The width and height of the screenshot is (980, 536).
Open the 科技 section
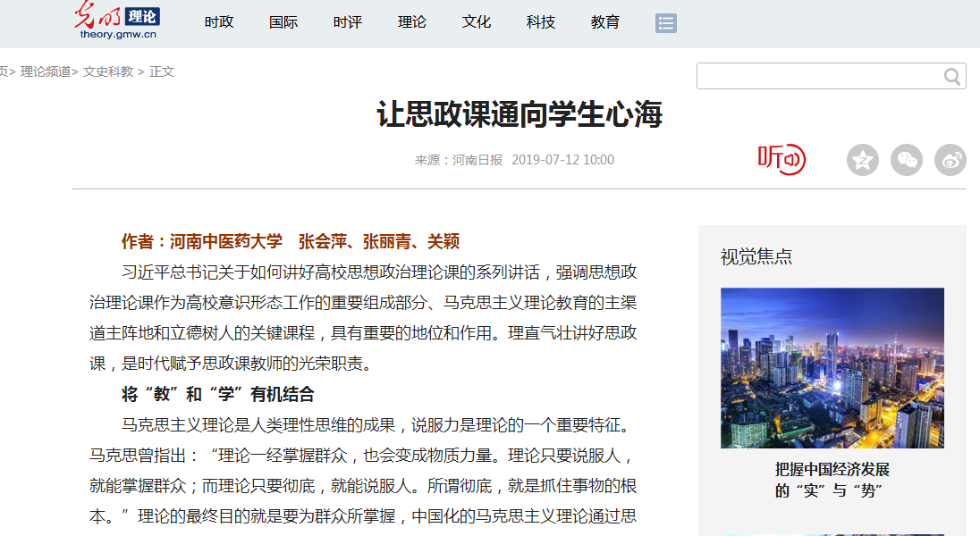(541, 22)
